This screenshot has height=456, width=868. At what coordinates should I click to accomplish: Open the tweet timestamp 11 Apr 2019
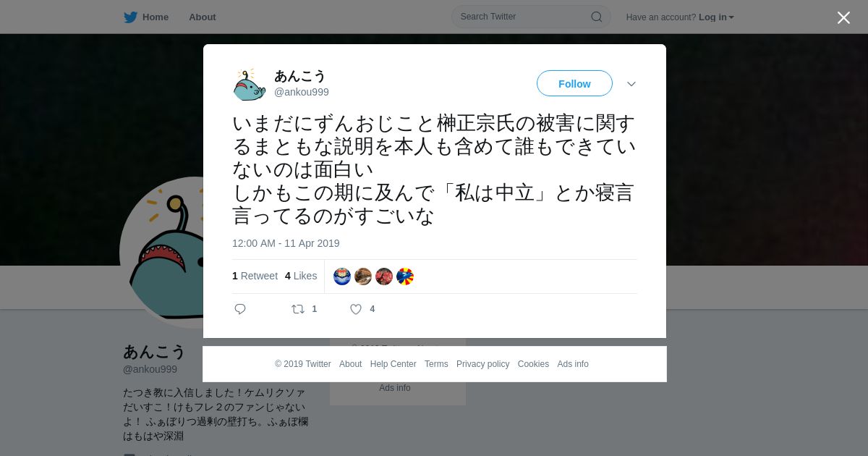286,243
